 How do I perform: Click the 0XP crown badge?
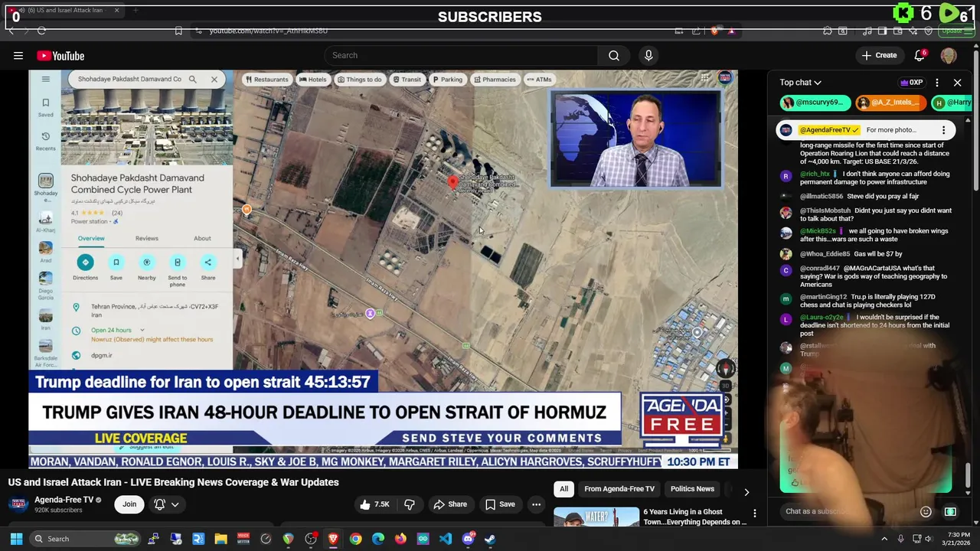tap(911, 83)
